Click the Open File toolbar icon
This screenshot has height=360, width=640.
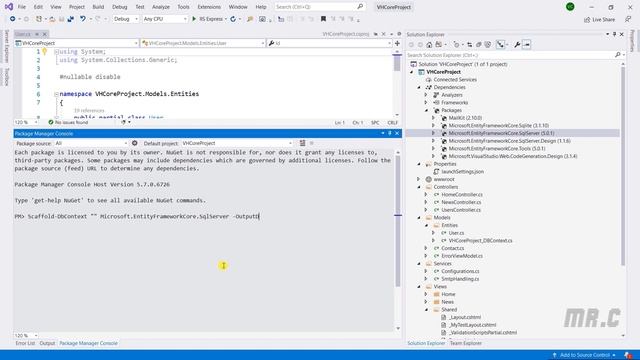[52, 19]
